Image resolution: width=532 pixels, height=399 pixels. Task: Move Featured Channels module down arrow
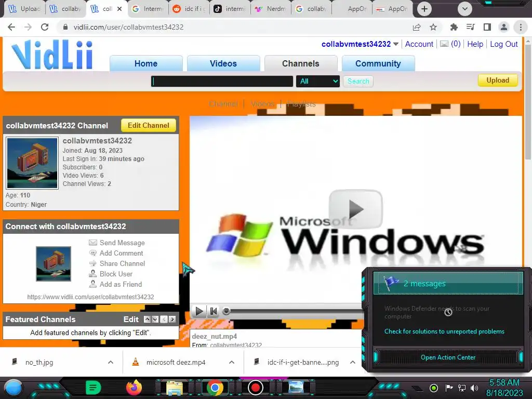click(x=155, y=320)
